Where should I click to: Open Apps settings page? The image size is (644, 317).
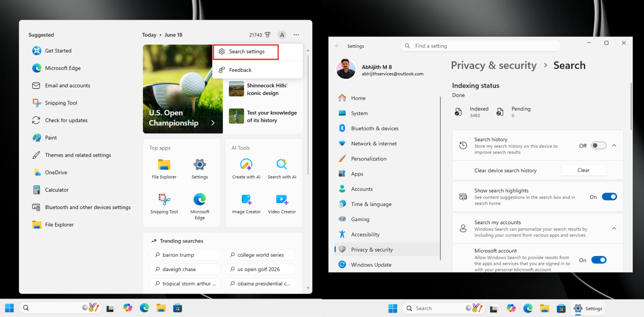387,174
